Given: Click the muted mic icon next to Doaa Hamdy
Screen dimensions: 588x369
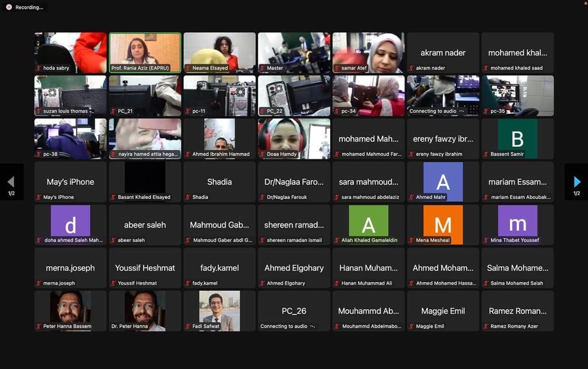Looking at the screenshot, I should (262, 154).
